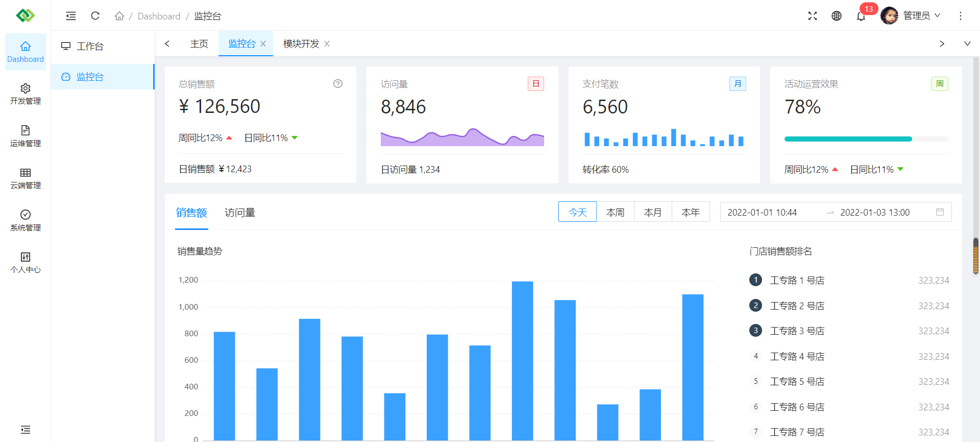The height and width of the screenshot is (442, 980).
Task: Click the 转化率 60% text
Action: [605, 169]
